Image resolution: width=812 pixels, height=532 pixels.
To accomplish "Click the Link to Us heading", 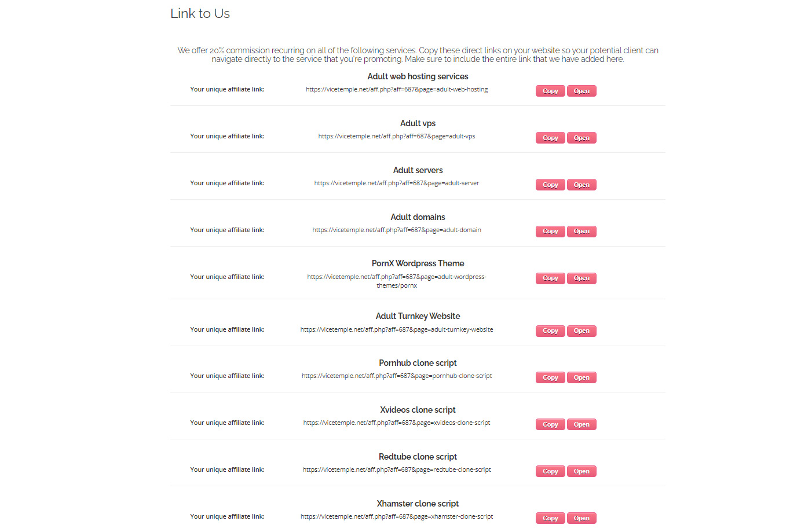I will 200,14.
